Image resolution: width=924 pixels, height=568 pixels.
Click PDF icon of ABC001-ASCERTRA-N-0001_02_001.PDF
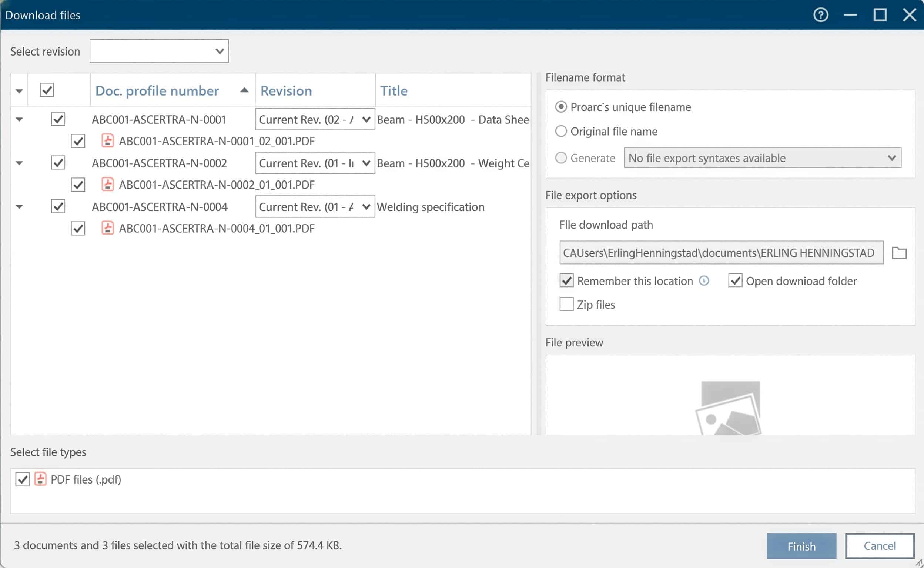pyautogui.click(x=108, y=141)
